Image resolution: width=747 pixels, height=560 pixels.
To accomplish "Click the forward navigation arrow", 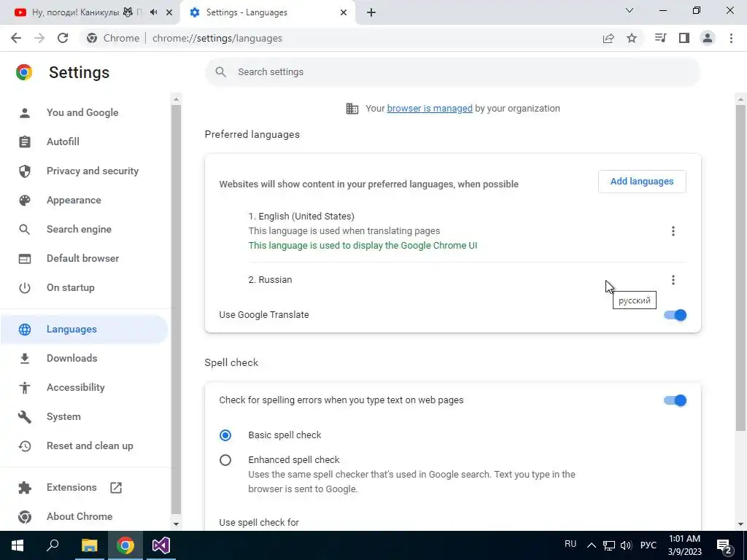I will [39, 38].
